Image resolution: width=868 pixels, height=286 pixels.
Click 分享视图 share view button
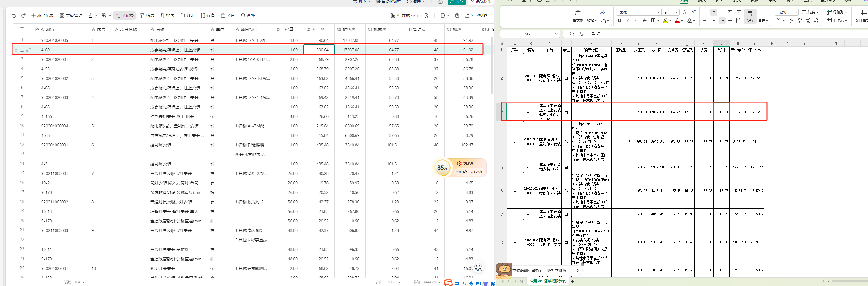tap(476, 15)
